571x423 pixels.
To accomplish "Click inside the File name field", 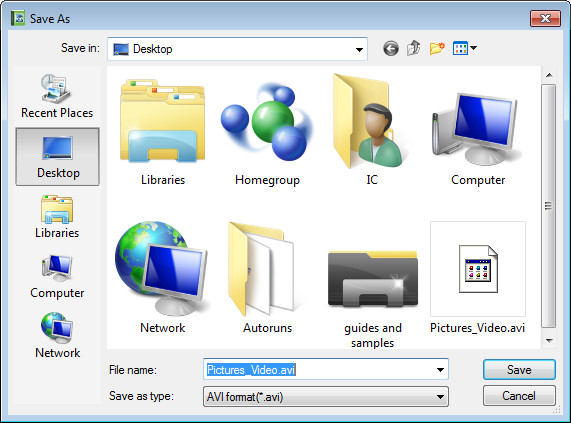I will coord(326,370).
